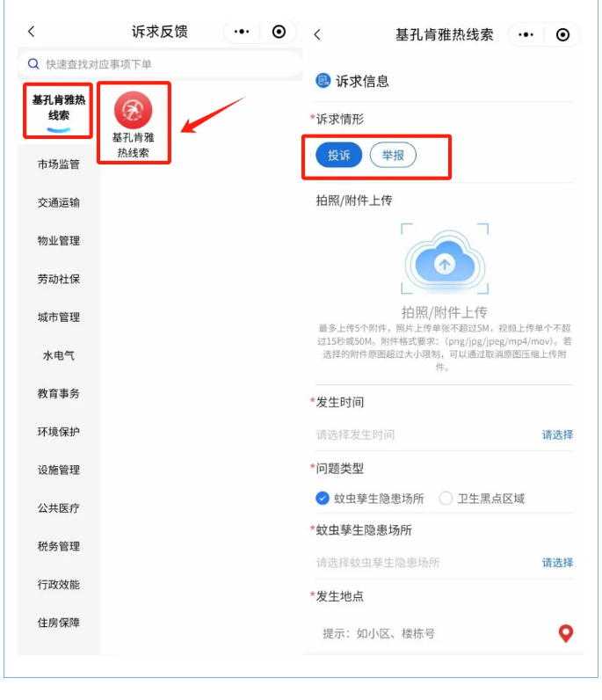Select the 公共医疗 sidebar category
This screenshot has height=700, width=602.
(59, 508)
